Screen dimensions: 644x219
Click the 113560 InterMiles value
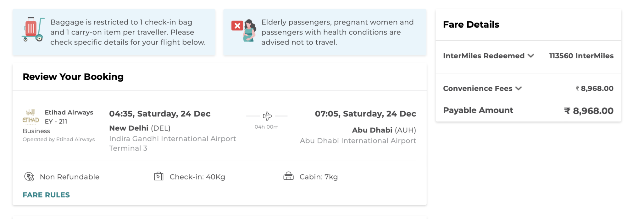(581, 56)
